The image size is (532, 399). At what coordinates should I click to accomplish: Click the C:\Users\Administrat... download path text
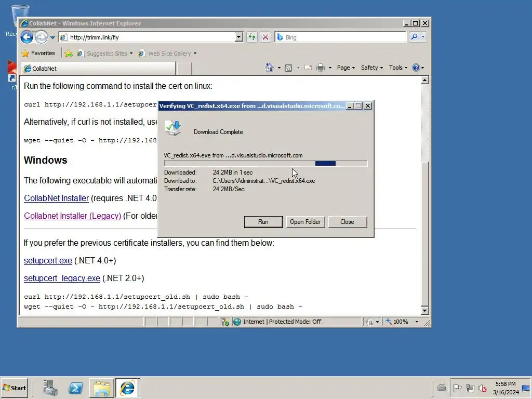tap(263, 181)
